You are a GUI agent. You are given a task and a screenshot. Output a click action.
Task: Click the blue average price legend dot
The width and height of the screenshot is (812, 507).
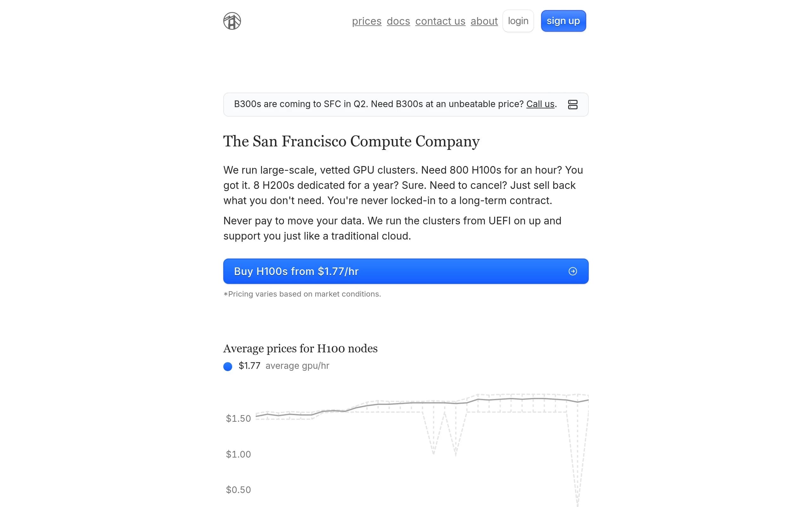coord(228,367)
